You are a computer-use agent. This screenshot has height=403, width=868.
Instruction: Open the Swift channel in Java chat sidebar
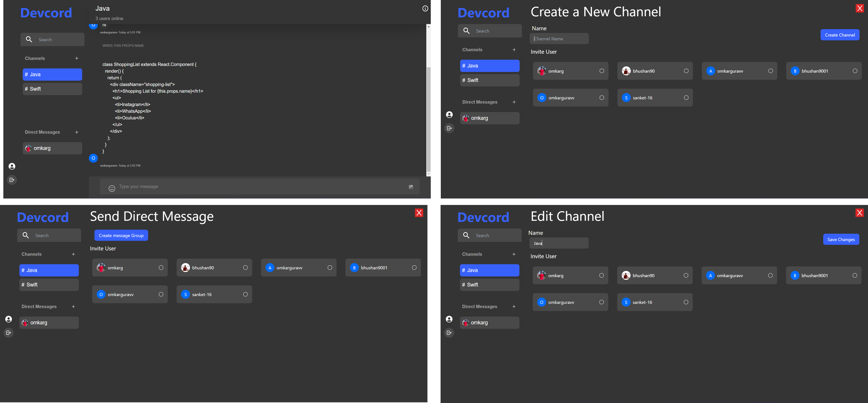52,89
